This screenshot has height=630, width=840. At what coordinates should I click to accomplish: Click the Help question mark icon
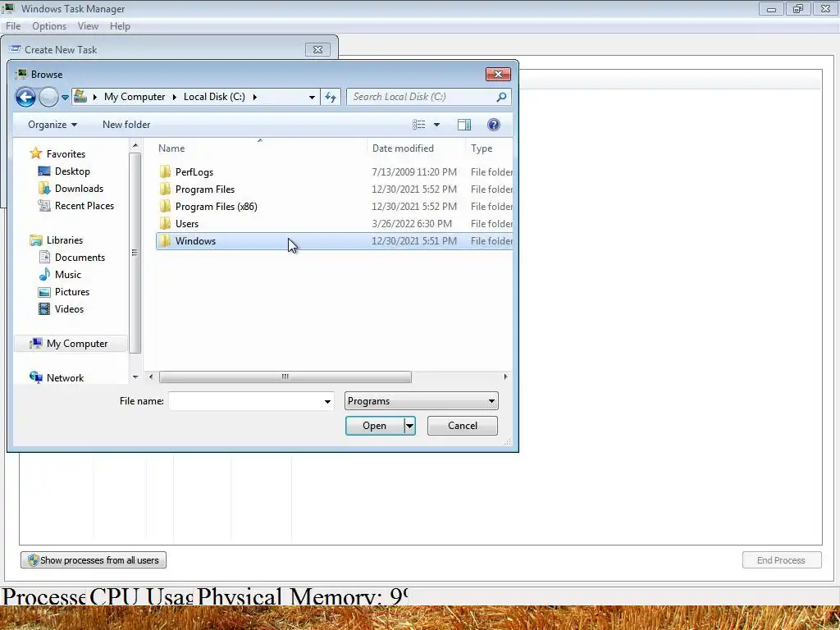pyautogui.click(x=493, y=125)
